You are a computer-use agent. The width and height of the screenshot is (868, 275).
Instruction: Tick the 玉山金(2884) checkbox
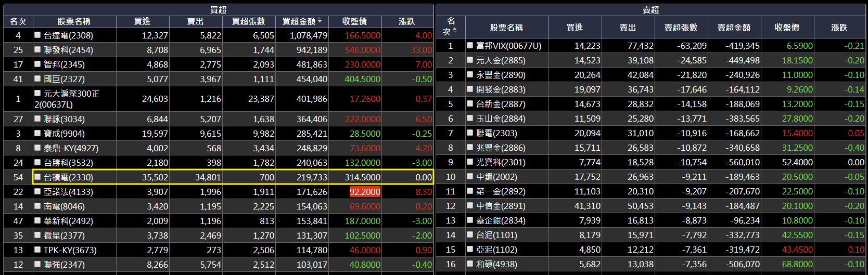[470, 118]
